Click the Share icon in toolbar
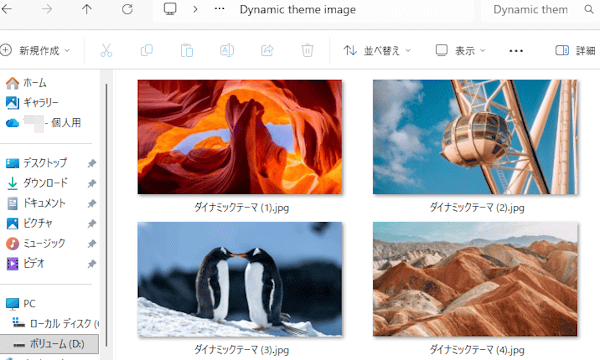This screenshot has width=600, height=360. 267,50
